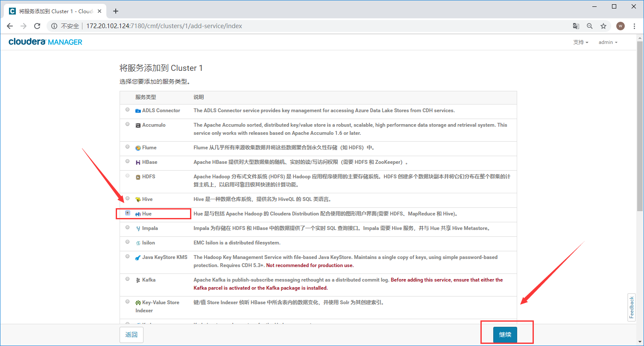The image size is (644, 346).
Task: Click the HBase service icon
Action: coord(138,163)
